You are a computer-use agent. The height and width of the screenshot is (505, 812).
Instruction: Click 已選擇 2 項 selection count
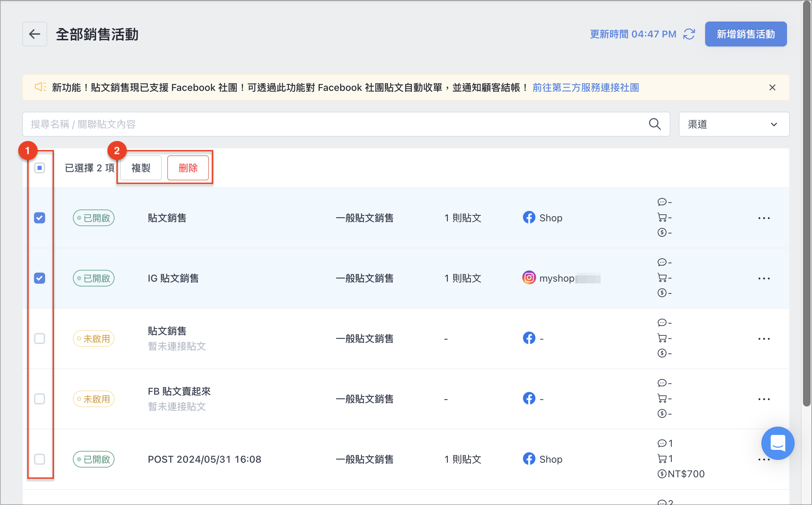click(90, 168)
